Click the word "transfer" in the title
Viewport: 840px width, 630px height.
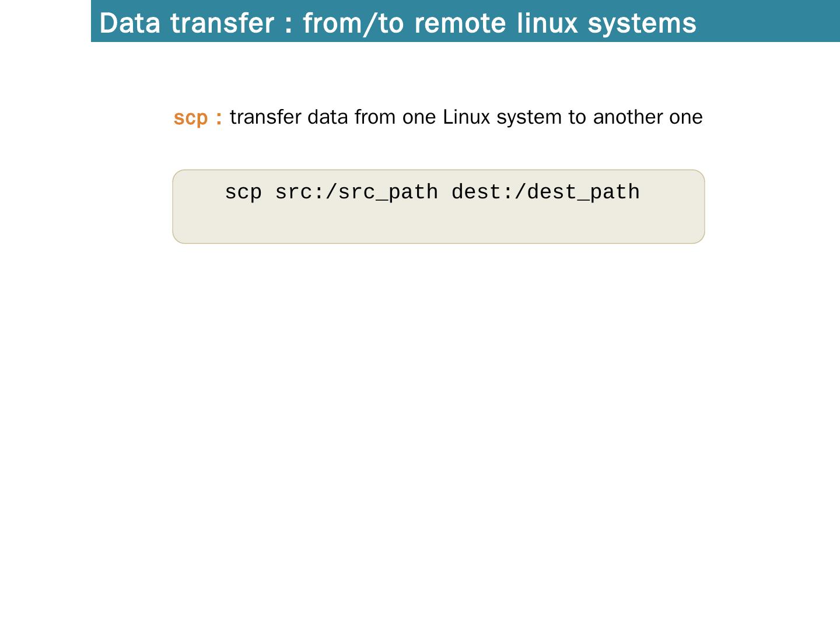click(x=222, y=23)
